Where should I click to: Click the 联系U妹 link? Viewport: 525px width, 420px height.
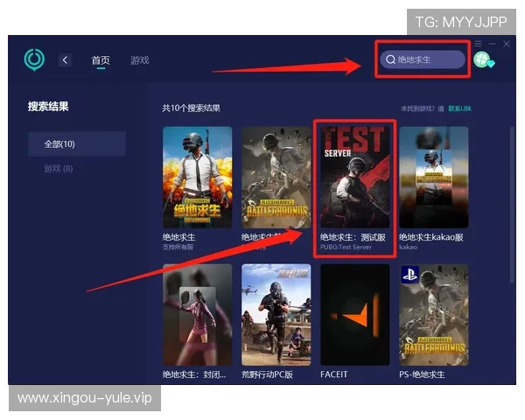coord(459,108)
